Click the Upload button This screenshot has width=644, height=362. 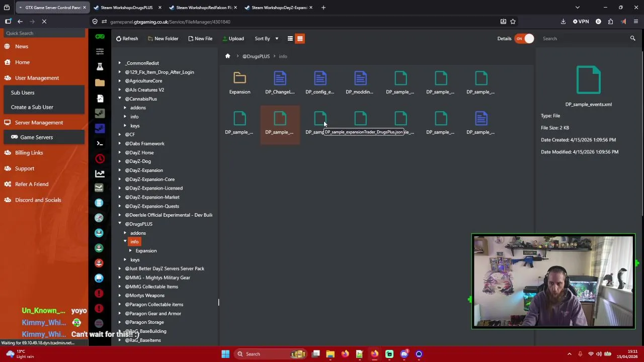click(232, 39)
